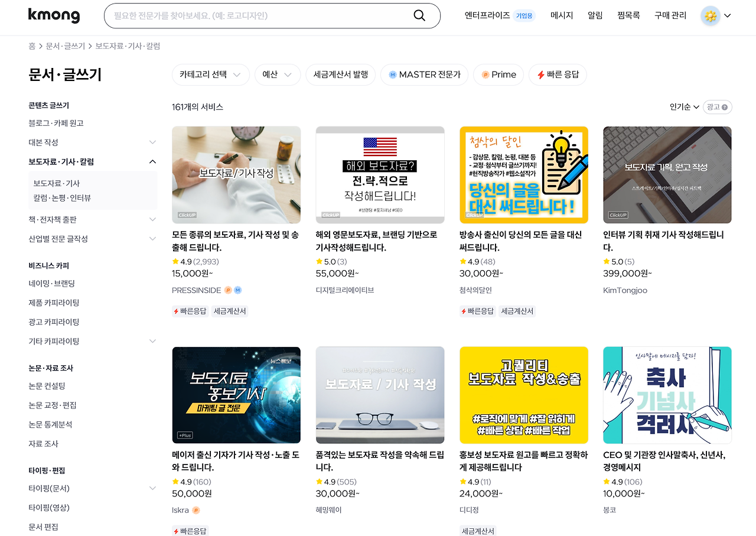
Task: Open title CEO 및 기관장 인사말축사
Action: point(664,462)
